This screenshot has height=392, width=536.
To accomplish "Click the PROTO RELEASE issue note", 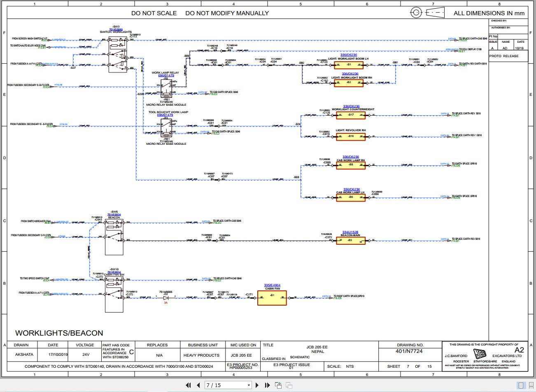I will tap(504, 56).
